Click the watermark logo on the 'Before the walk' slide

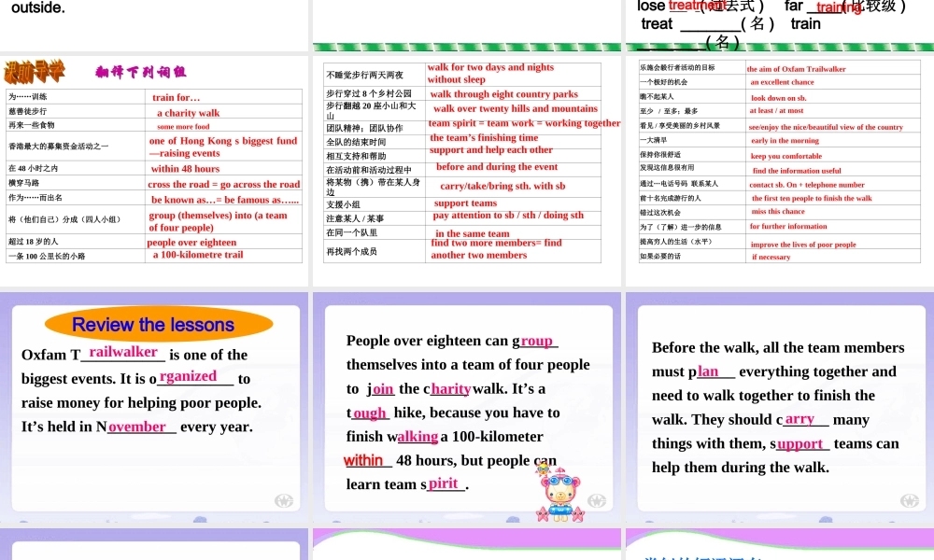(909, 500)
